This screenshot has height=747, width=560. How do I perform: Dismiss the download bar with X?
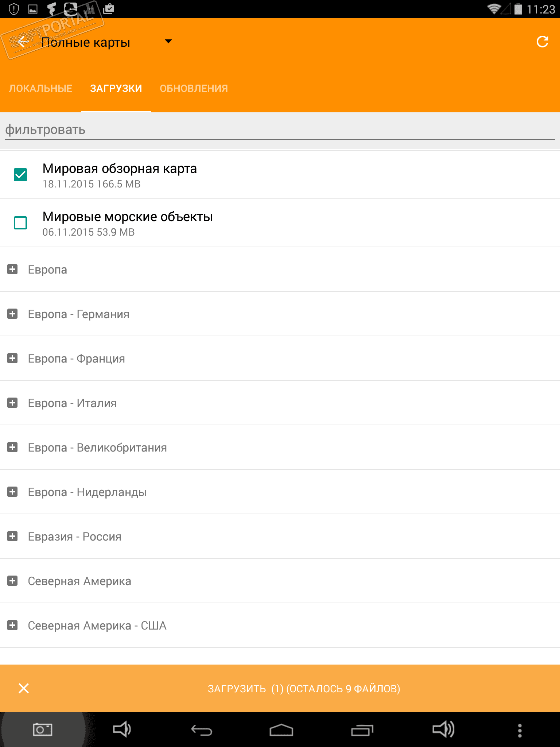24,688
